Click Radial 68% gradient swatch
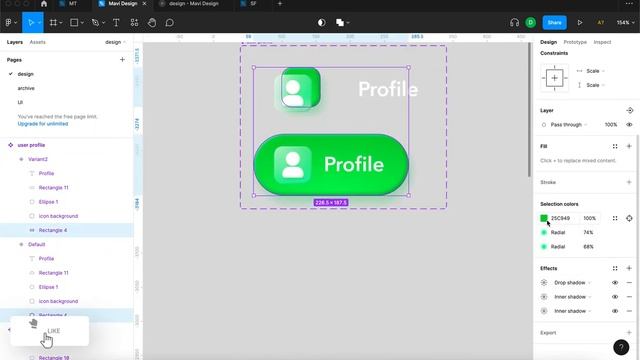 click(544, 247)
